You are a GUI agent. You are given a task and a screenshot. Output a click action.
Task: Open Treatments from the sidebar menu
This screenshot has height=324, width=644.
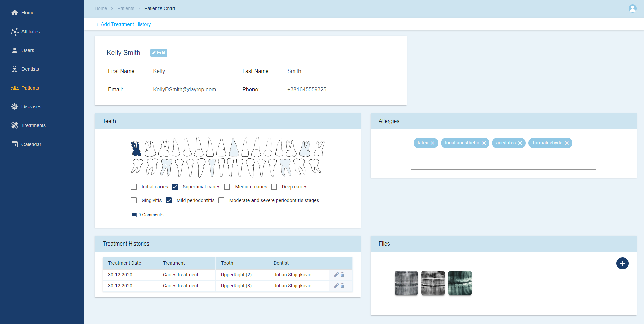33,125
